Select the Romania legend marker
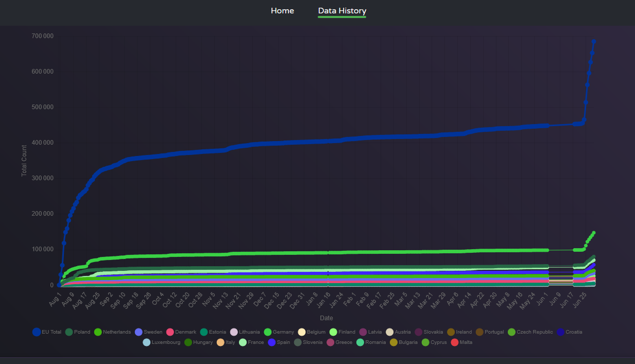Image resolution: width=635 pixels, height=364 pixels. (361, 342)
